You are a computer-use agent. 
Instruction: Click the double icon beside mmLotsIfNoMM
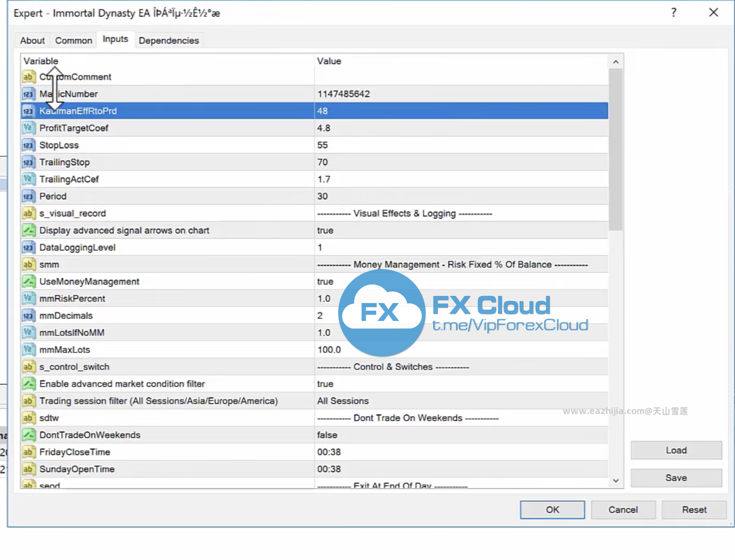tap(28, 333)
